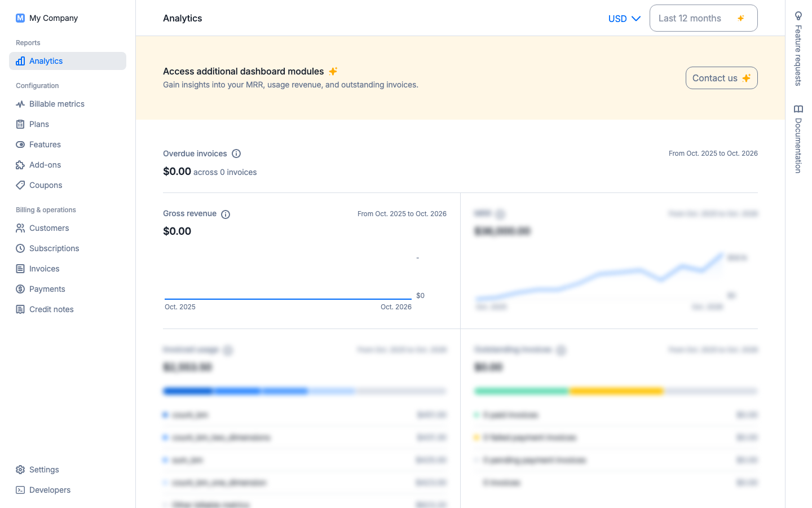The width and height of the screenshot is (812, 508).
Task: Click the blurred MRR trend chart
Action: tap(600, 275)
